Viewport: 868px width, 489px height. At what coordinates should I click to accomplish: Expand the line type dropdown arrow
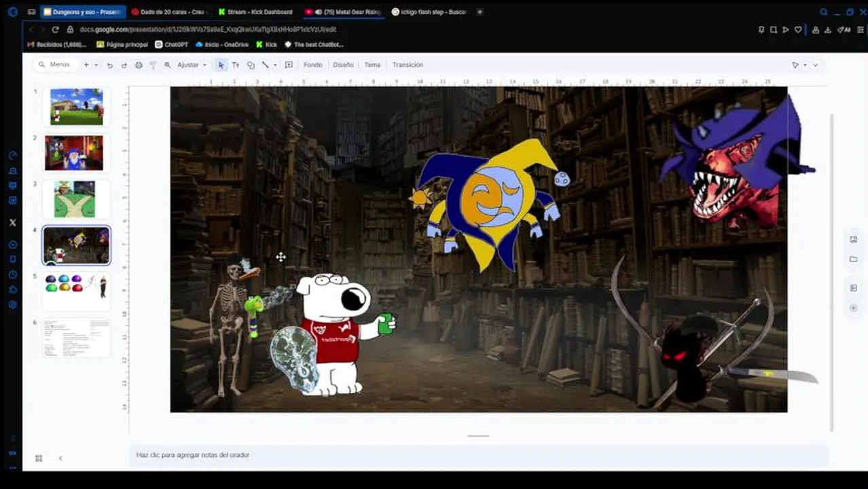tap(274, 65)
